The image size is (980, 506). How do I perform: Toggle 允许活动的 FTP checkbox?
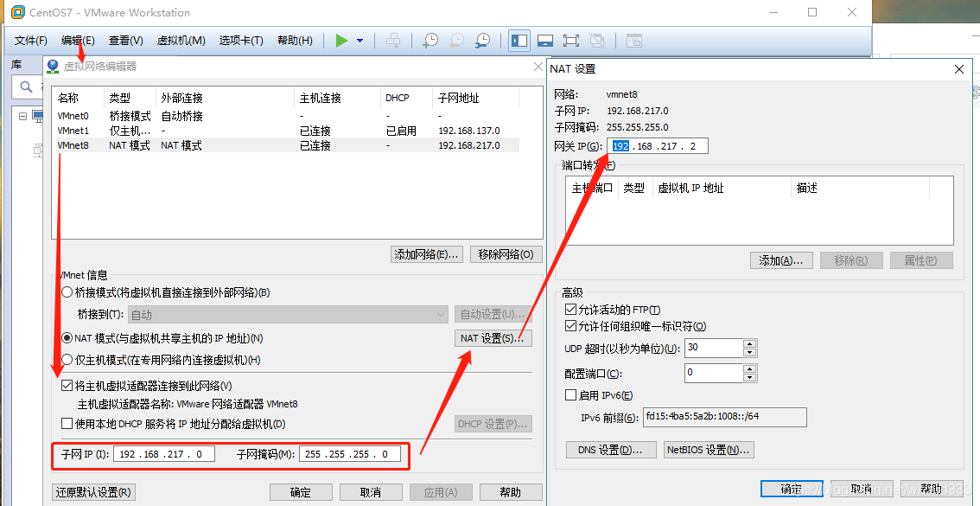(x=570, y=310)
